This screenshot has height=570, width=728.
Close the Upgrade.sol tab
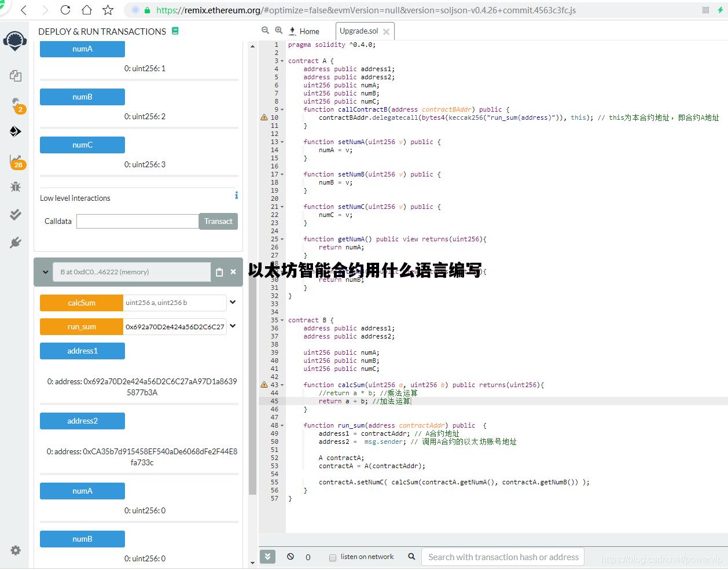pos(386,32)
